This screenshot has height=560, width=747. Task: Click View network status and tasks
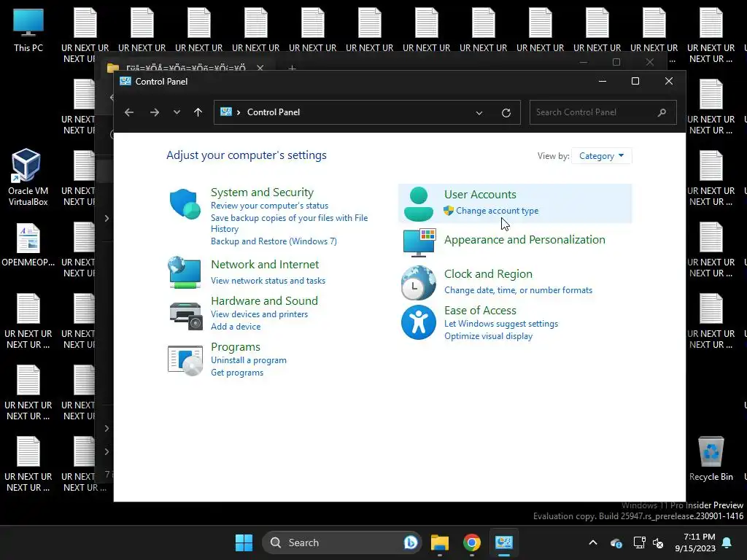tap(268, 281)
